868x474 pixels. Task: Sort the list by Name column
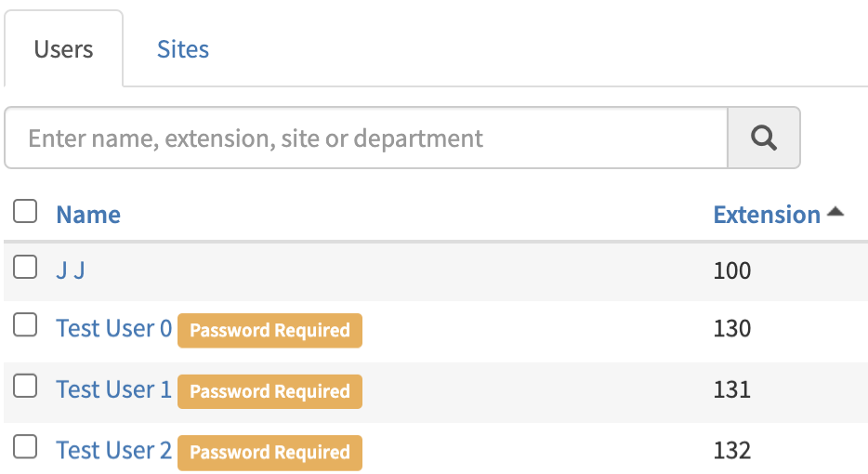(88, 215)
